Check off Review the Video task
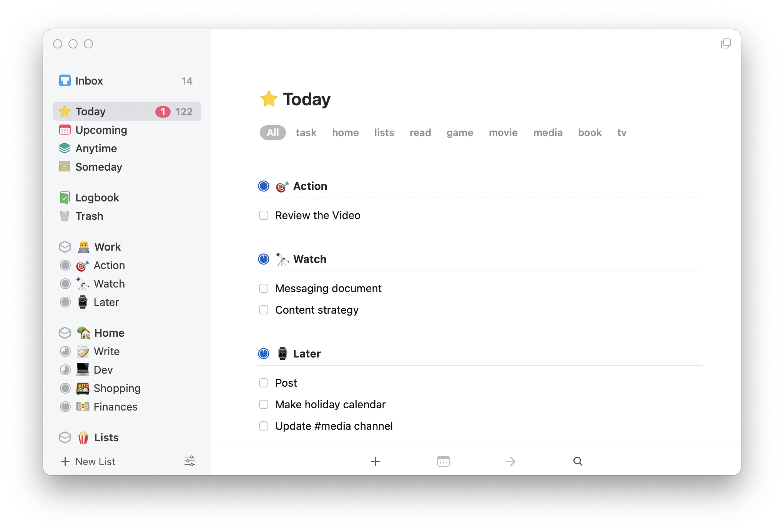 (264, 215)
